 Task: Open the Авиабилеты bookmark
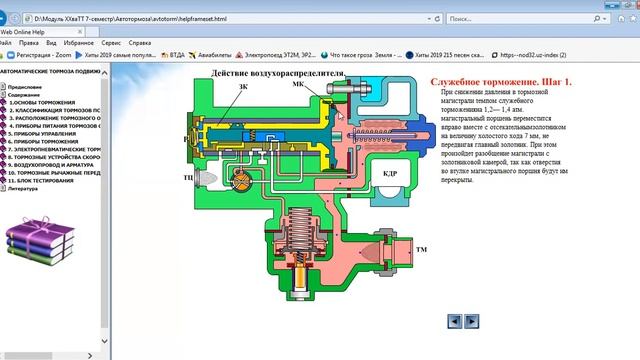(210, 55)
